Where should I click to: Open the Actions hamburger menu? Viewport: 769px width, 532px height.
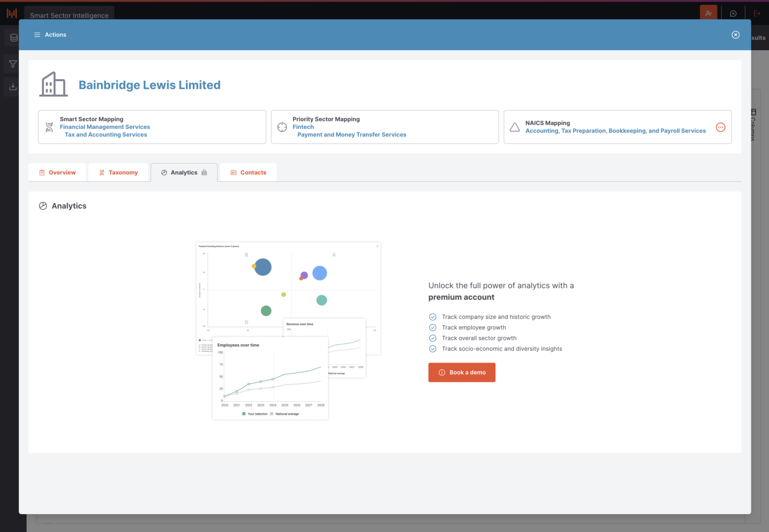50,35
